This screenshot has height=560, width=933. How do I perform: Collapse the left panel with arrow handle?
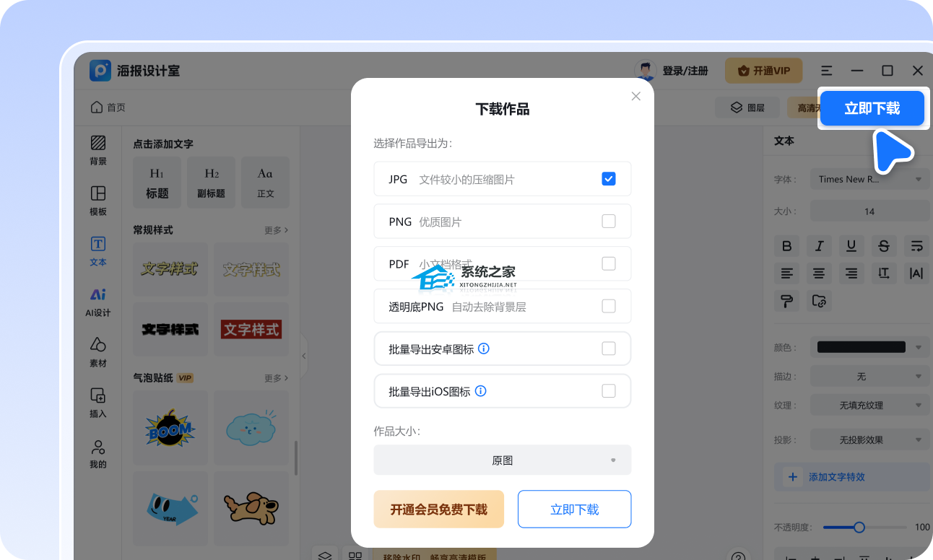click(x=304, y=356)
